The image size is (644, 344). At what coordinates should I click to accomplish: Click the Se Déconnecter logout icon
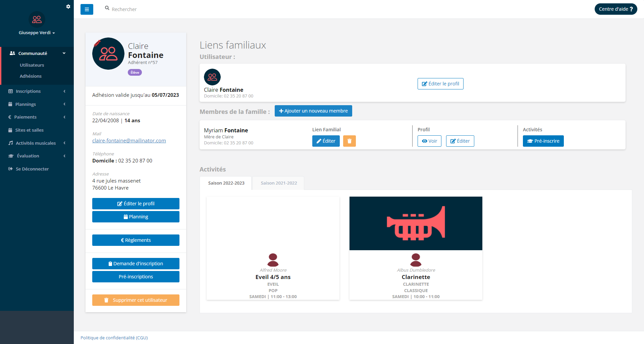(x=10, y=168)
